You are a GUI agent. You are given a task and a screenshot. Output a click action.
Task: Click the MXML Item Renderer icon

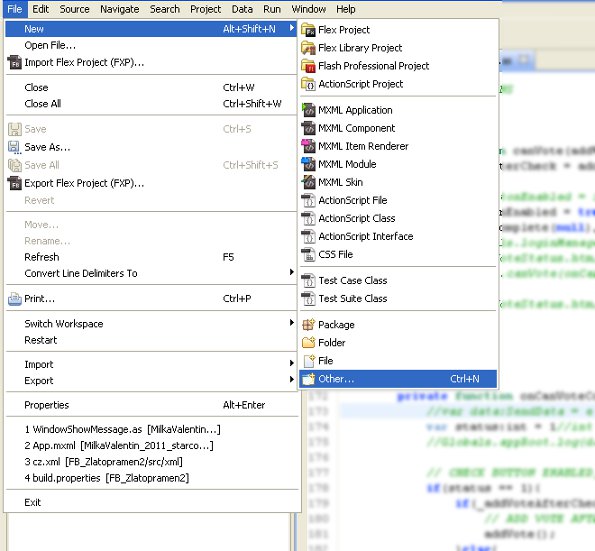308,146
